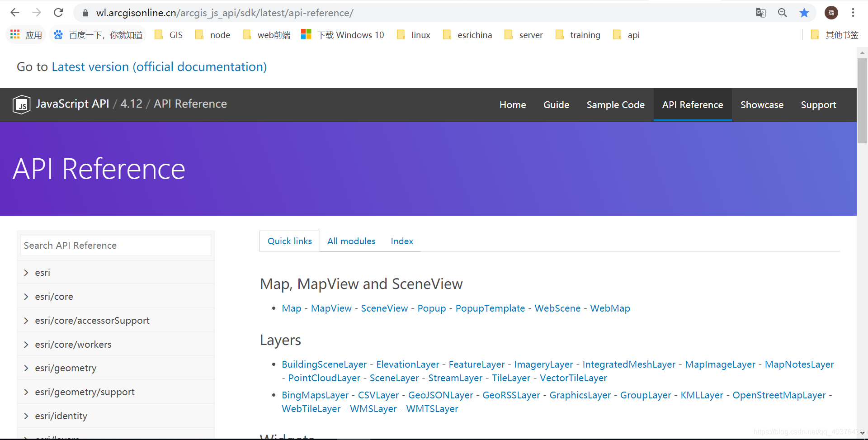Viewport: 868px width, 440px height.
Task: Open the Baidu bookmark
Action: [x=98, y=35]
